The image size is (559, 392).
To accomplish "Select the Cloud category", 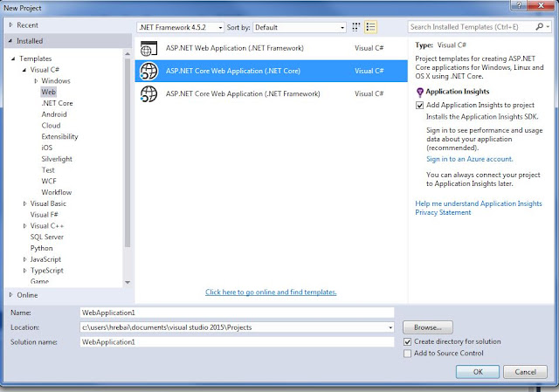I will pyautogui.click(x=51, y=126).
